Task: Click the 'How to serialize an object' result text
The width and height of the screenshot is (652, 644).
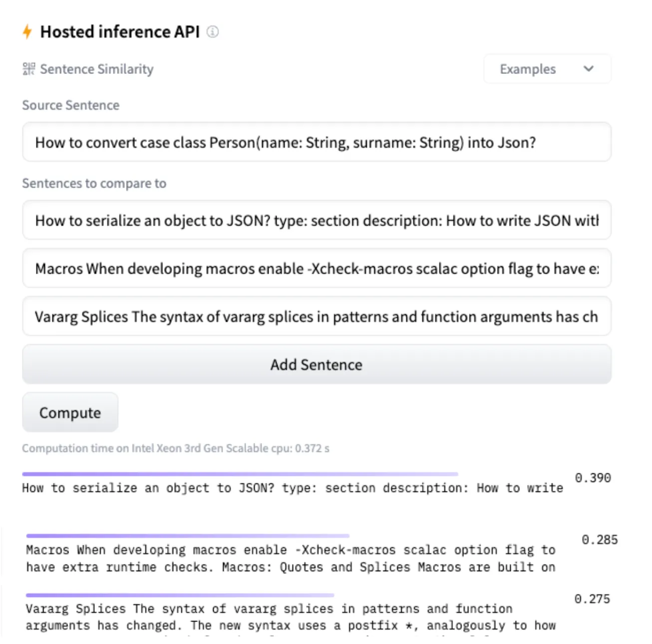Action: tap(292, 488)
